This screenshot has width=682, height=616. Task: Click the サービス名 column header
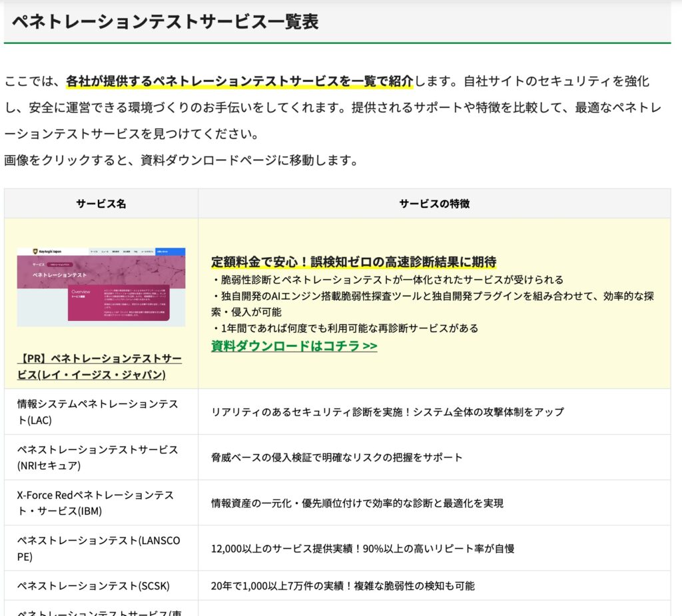tap(101, 204)
